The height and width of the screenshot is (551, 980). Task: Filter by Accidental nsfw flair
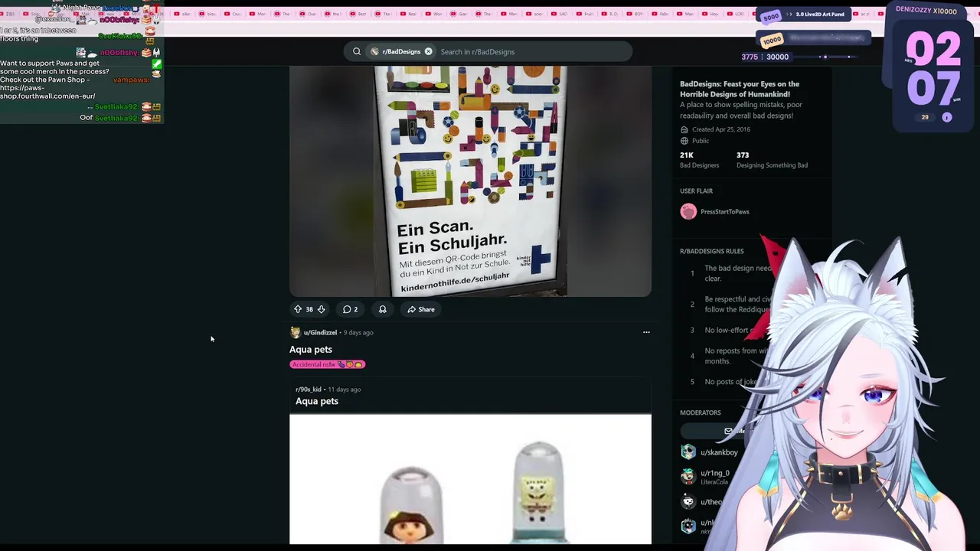[x=328, y=364]
